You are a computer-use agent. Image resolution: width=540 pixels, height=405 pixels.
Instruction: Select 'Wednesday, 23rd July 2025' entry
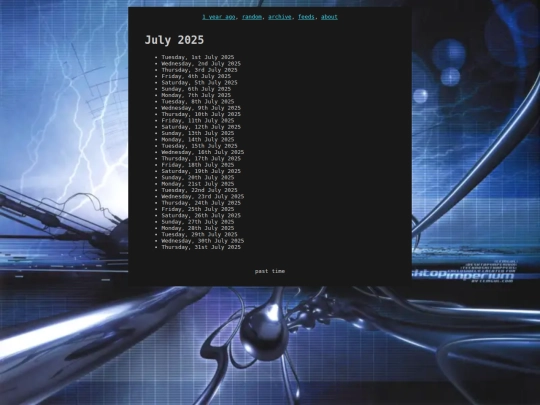coord(203,197)
